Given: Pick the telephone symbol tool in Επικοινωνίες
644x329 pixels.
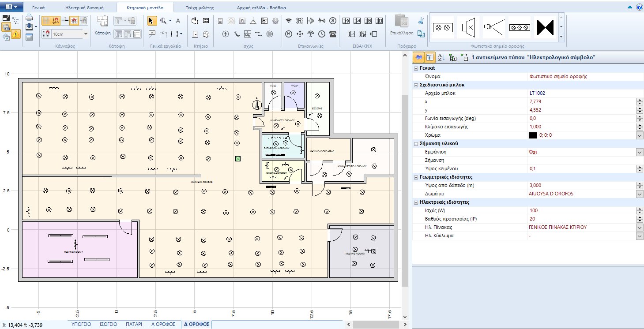Looking at the screenshot, I should click(x=333, y=34).
